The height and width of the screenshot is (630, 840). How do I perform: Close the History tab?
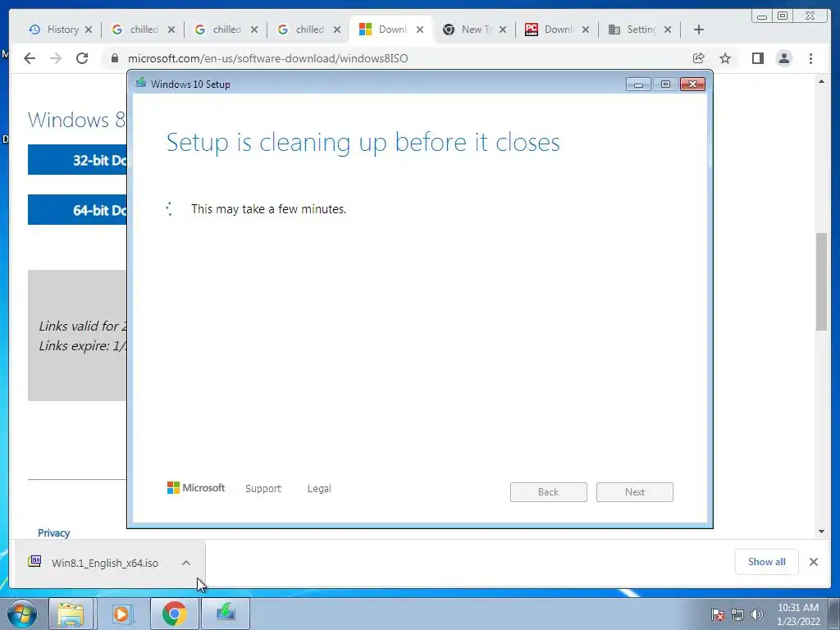pyautogui.click(x=89, y=30)
